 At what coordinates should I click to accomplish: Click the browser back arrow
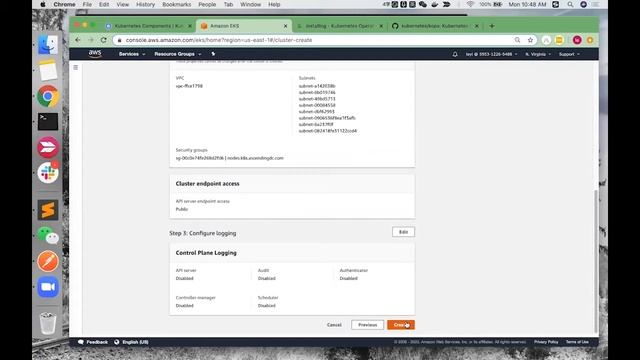pyautogui.click(x=78, y=40)
